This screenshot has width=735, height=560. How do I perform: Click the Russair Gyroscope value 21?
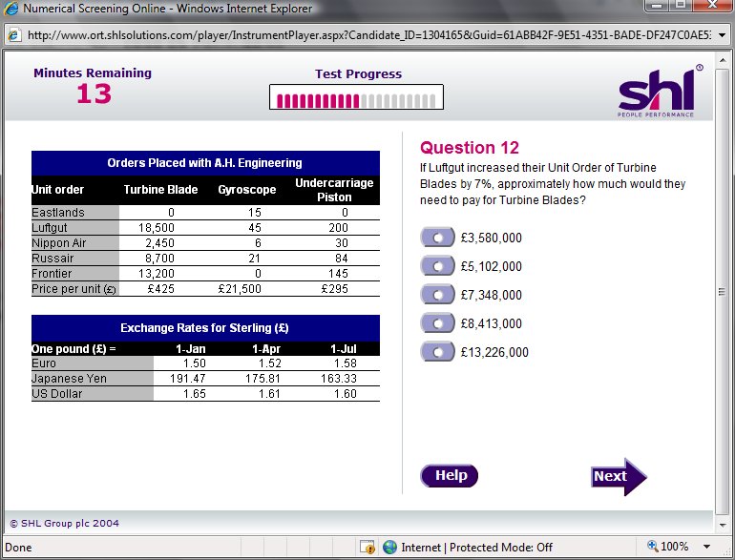pos(254,259)
